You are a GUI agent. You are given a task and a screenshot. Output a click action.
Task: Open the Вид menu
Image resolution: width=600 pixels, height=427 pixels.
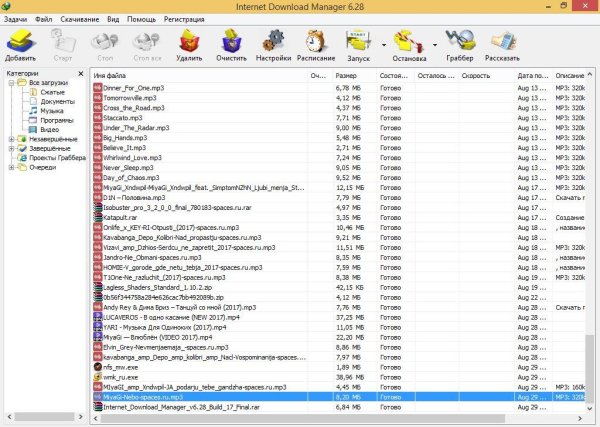point(113,19)
